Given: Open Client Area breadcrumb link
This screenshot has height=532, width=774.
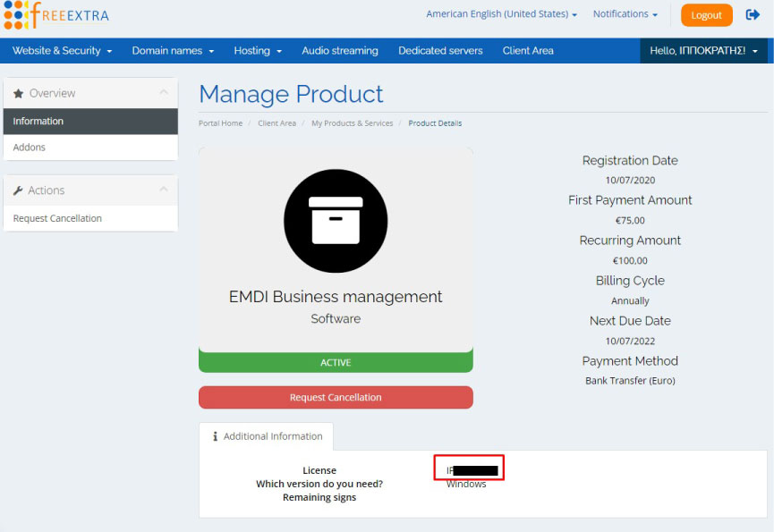Looking at the screenshot, I should click(276, 123).
